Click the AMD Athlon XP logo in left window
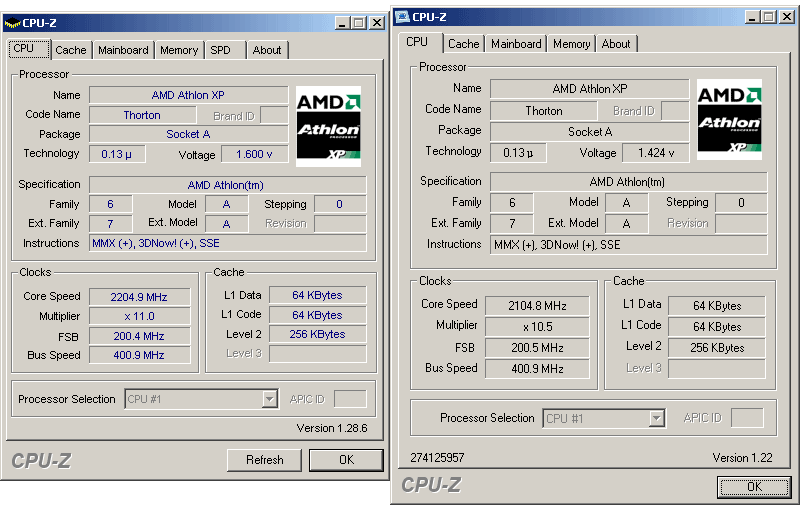 329,126
